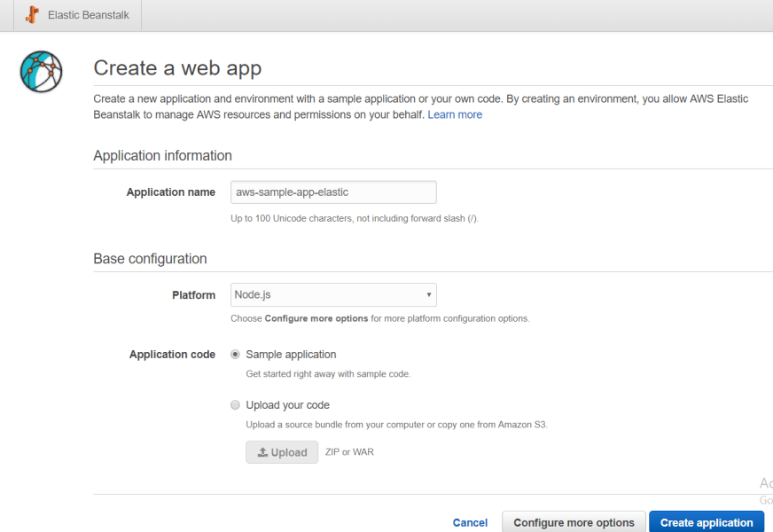Click the Upload button
This screenshot has height=532, width=773.
coord(282,452)
